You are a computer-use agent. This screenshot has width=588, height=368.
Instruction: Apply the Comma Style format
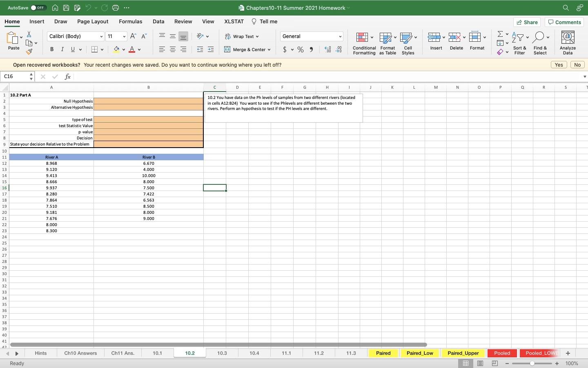(311, 49)
